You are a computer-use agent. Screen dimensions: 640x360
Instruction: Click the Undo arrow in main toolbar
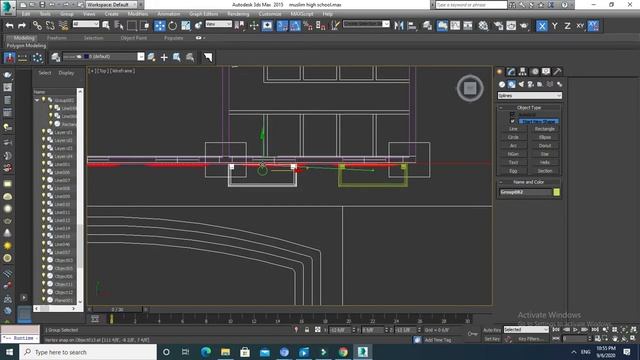point(9,26)
